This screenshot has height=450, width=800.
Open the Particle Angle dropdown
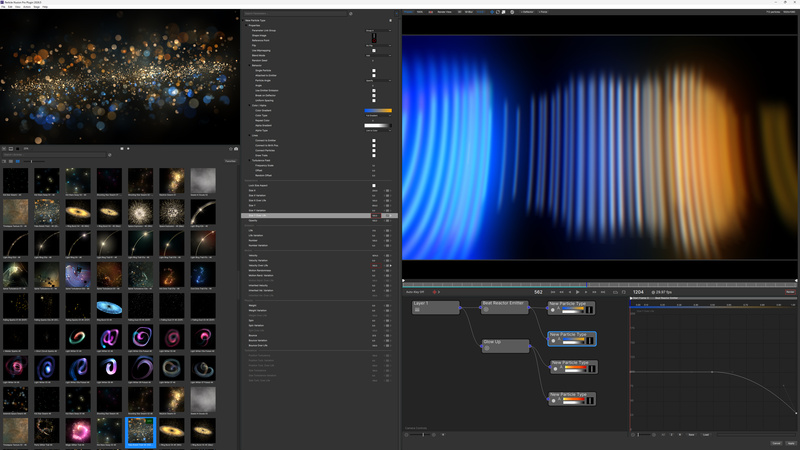(x=378, y=81)
